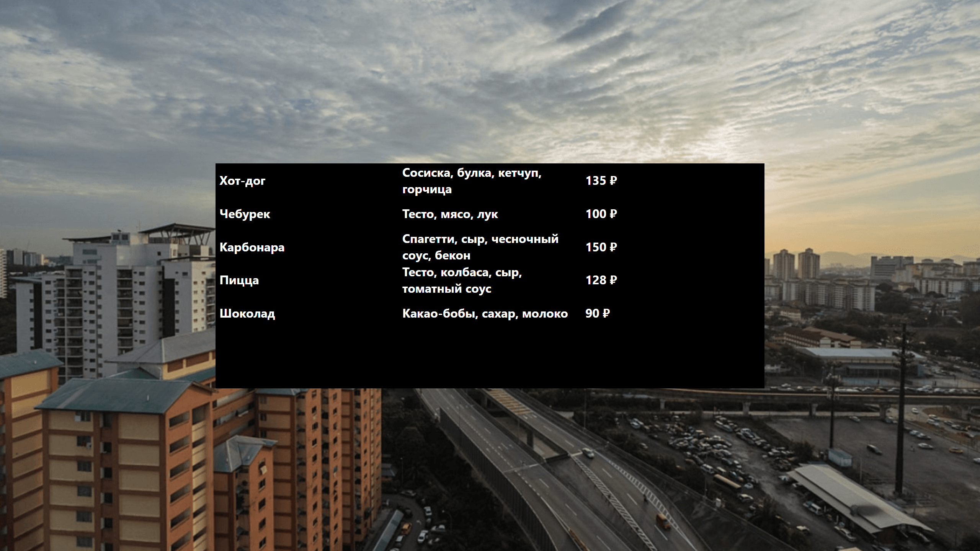Click the price '100 ₽'
Screen dimensions: 980x551
(x=601, y=214)
